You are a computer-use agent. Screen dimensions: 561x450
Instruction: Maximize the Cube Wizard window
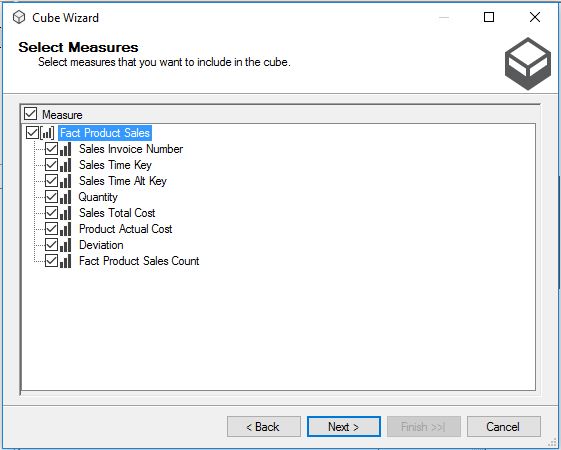tap(489, 17)
